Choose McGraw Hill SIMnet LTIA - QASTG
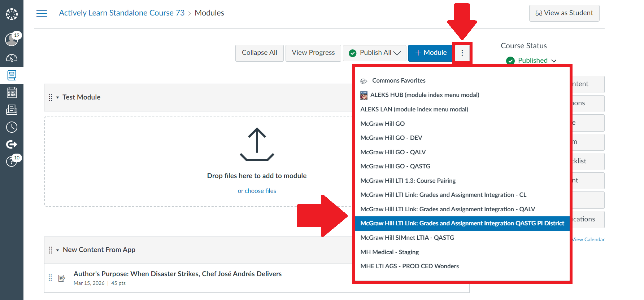Viewport: 644px width, 300px height. pyautogui.click(x=462, y=238)
